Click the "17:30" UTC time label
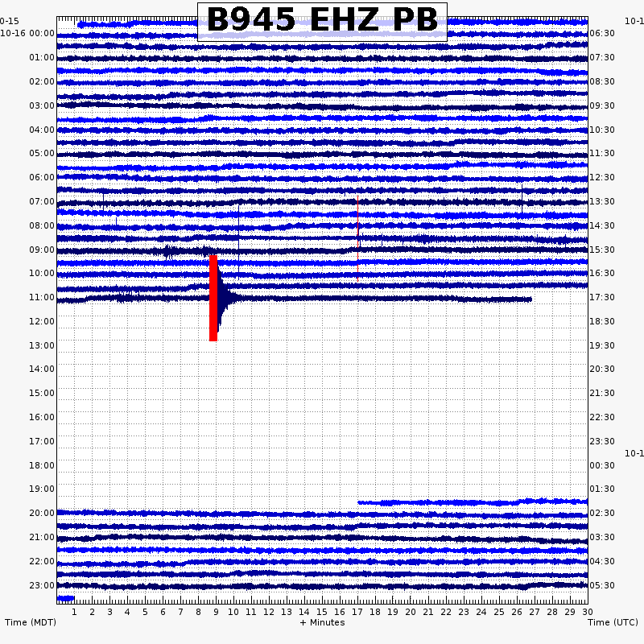This screenshot has height=644, width=644. coord(602,297)
